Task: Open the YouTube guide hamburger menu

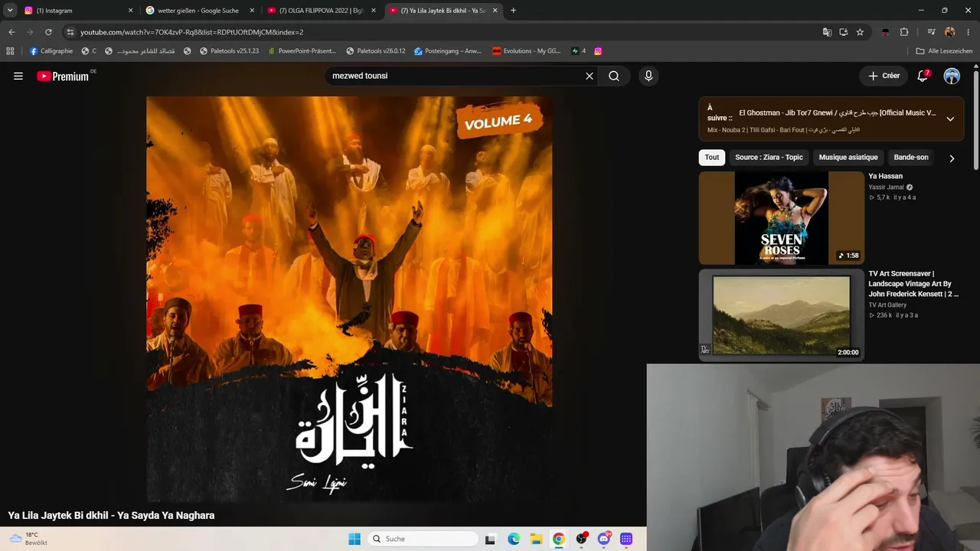Action: (18, 76)
